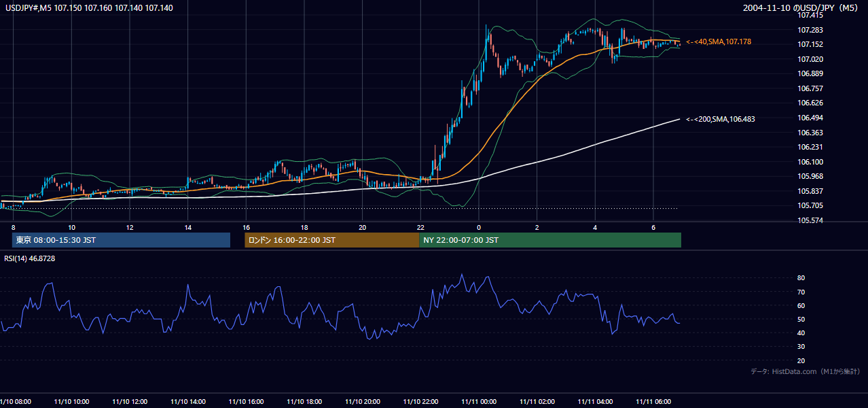Click price axis label 107.020

tap(812, 59)
